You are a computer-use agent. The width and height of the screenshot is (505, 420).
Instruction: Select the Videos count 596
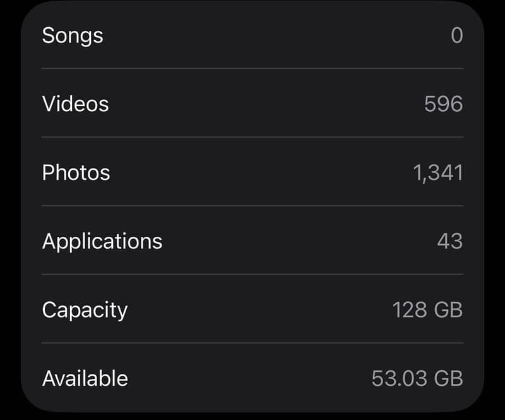pyautogui.click(x=443, y=104)
